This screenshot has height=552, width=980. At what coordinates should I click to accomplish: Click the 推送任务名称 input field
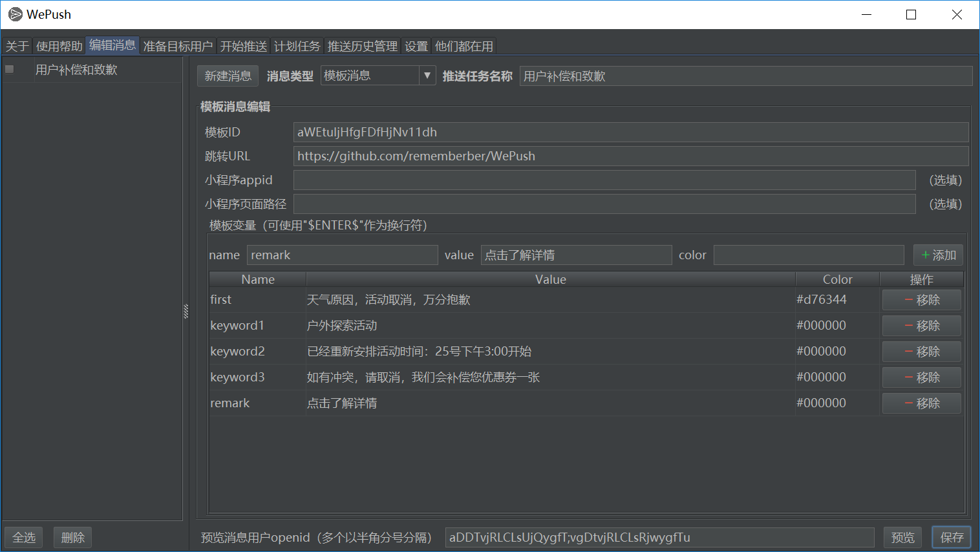coord(746,76)
